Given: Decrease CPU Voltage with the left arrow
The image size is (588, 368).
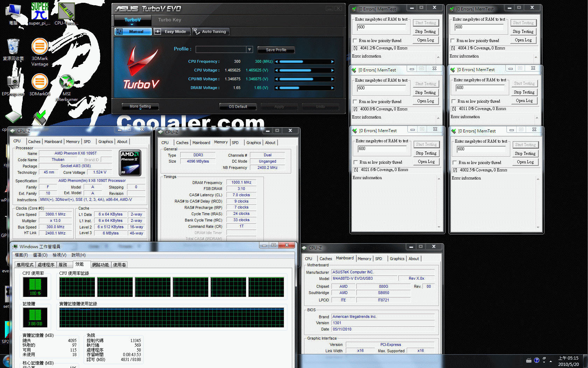Looking at the screenshot, I should 276,70.
